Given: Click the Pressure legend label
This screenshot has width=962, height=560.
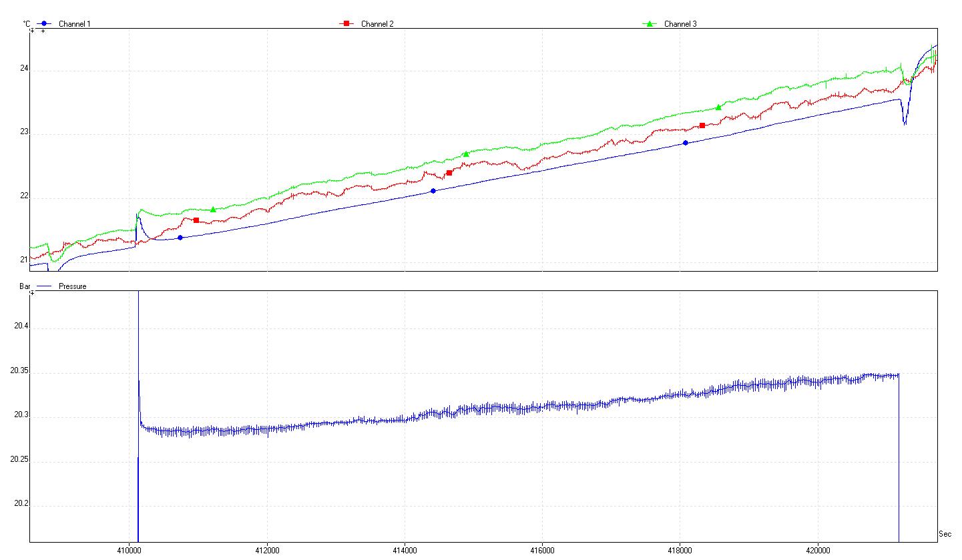Looking at the screenshot, I should tap(73, 286).
